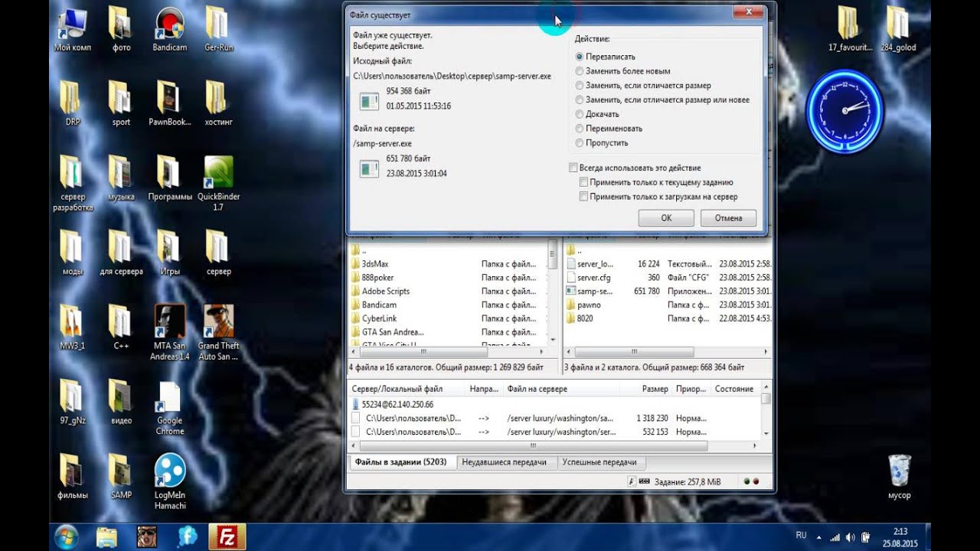Launch LogMeIn Hamachi shortcut
This screenshot has width=980, height=551.
click(169, 482)
